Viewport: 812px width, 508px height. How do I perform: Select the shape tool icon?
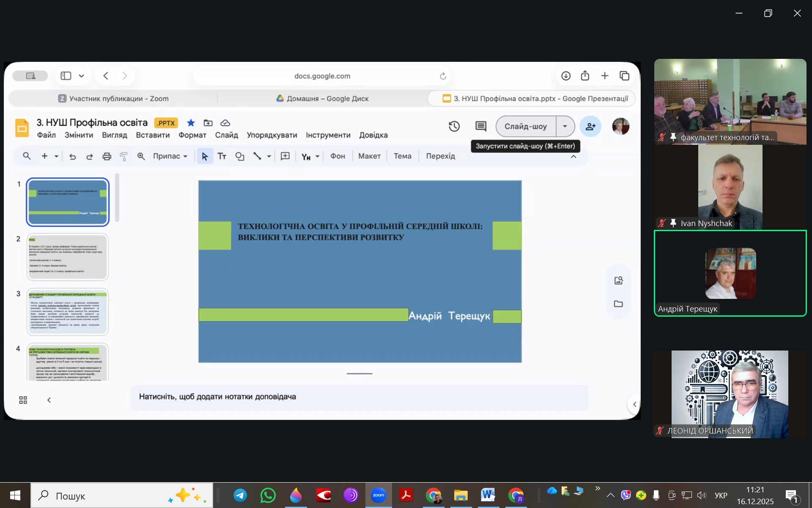pos(240,156)
